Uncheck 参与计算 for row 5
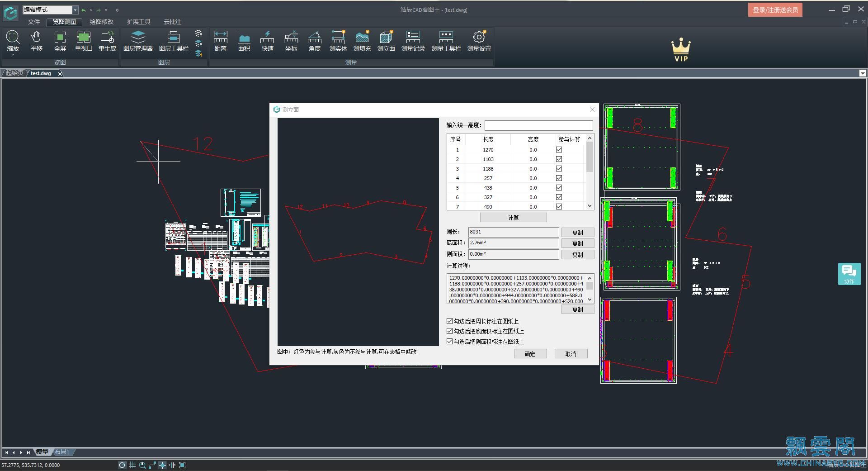868x471 pixels. (x=559, y=187)
